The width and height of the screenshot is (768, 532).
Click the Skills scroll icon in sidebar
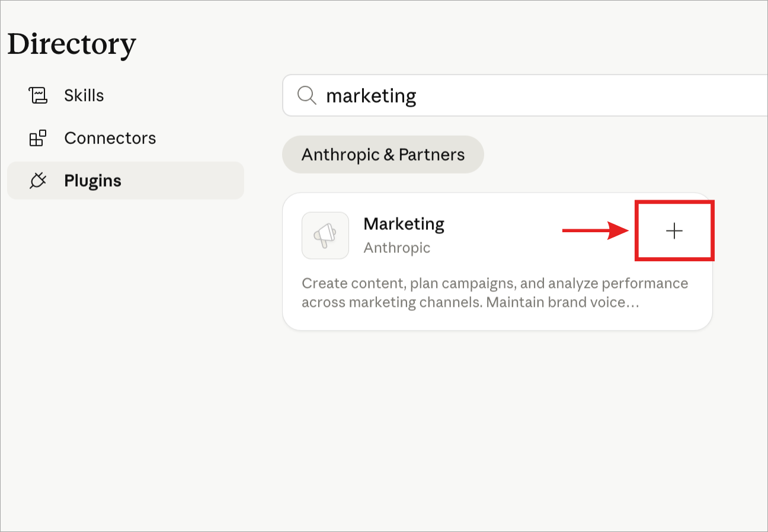[38, 95]
